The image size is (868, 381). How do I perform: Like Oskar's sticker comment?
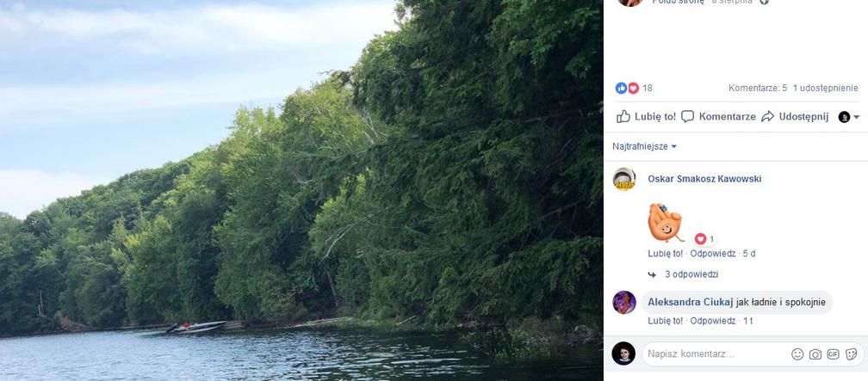click(x=665, y=254)
